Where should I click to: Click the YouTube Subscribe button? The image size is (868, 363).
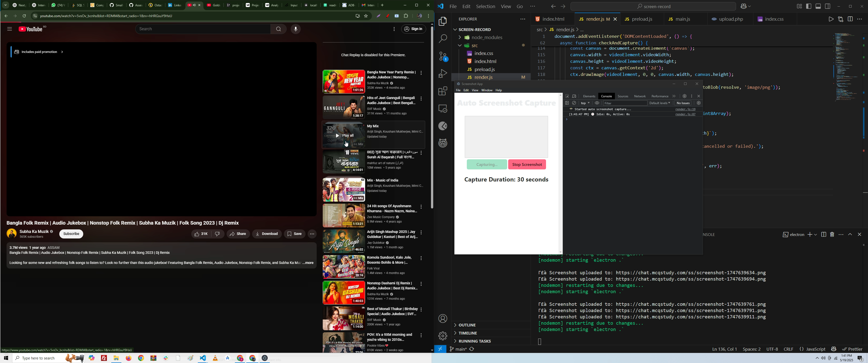pyautogui.click(x=71, y=234)
